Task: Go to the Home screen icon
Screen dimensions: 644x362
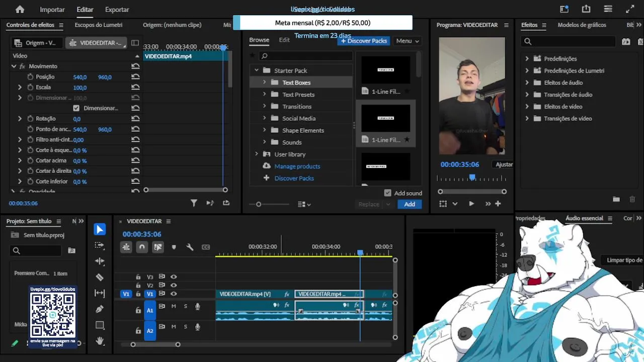Action: click(20, 9)
